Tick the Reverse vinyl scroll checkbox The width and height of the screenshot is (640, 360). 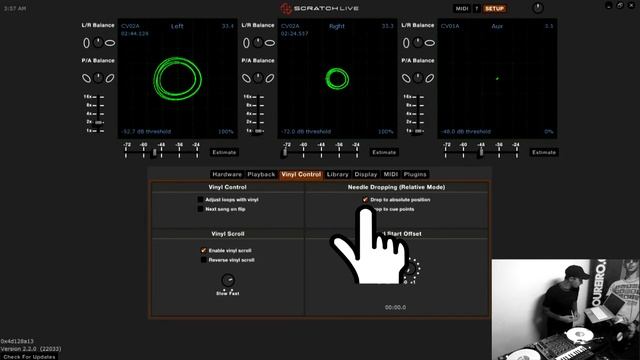coord(203,260)
